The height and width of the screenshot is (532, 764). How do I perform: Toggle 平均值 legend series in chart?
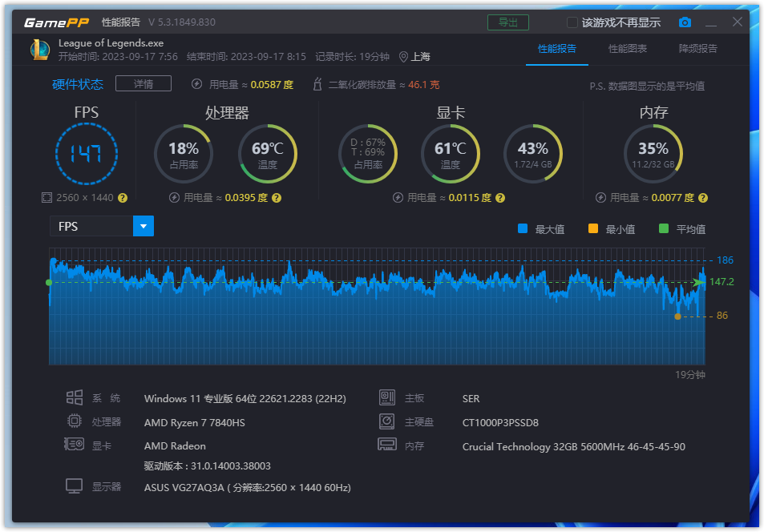682,229
